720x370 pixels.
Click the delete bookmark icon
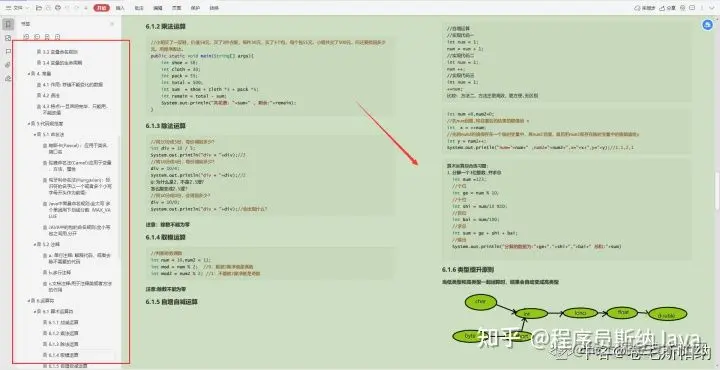57,36
